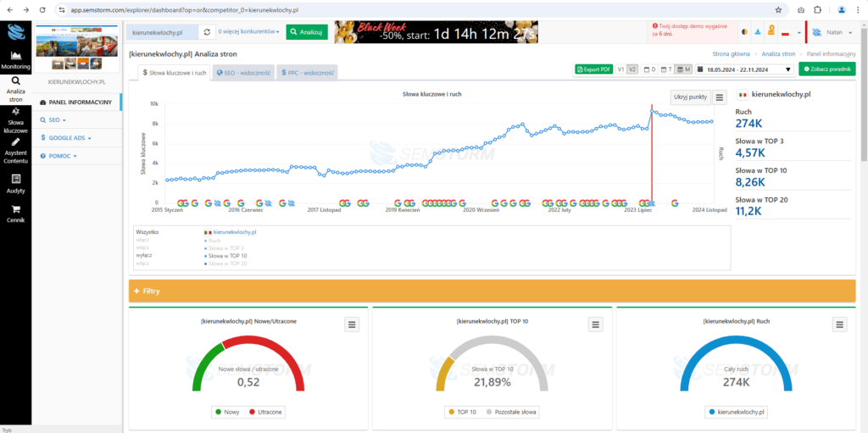868x433 pixels.
Task: Open menu of TOP 10 gauge card
Action: tap(595, 325)
